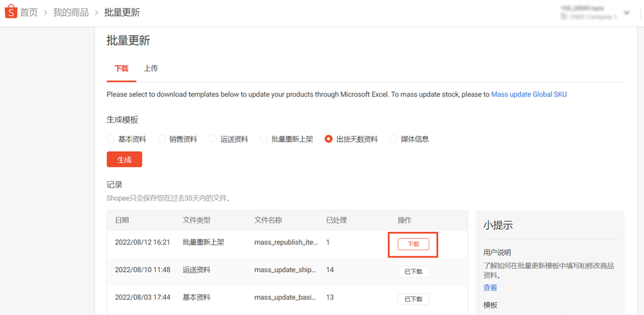Click the 批量更新 breadcrumb text
The image size is (644, 315).
[x=122, y=13]
